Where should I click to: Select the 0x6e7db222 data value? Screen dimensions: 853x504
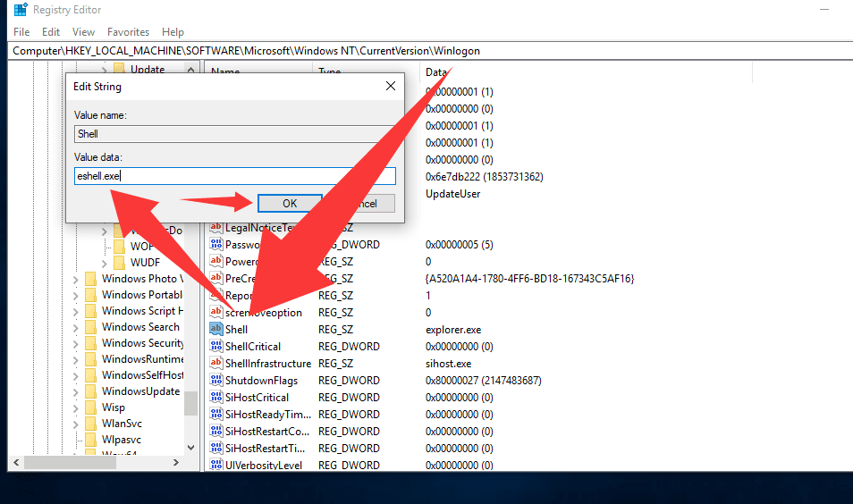484,177
